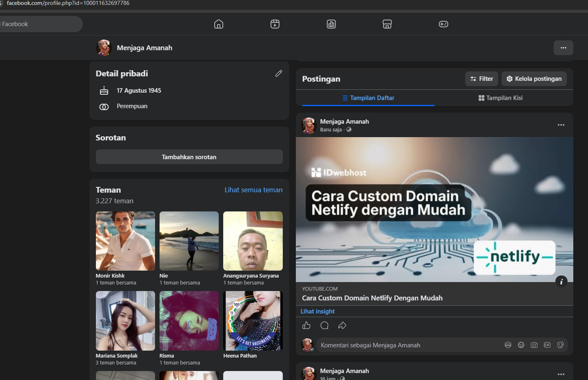Image resolution: width=588 pixels, height=380 pixels.
Task: Open the Reels video icon
Action: tap(275, 24)
